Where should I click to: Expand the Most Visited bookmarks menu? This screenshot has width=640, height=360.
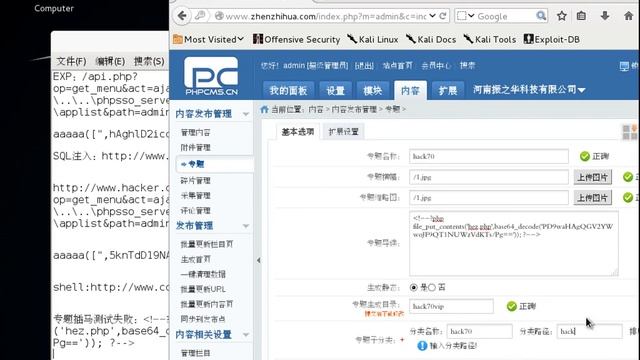coord(209,39)
